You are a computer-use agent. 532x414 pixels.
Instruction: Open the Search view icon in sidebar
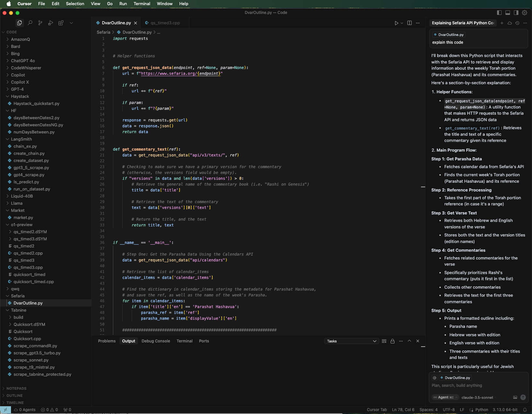[30, 23]
